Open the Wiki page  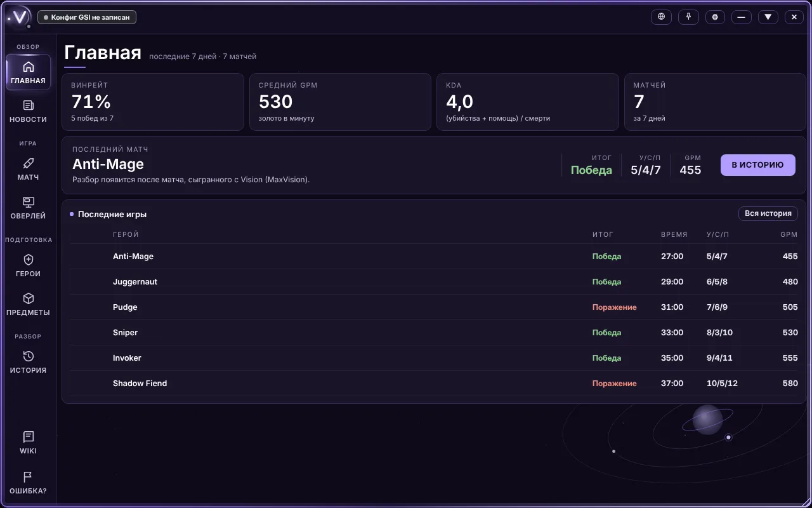(x=28, y=443)
